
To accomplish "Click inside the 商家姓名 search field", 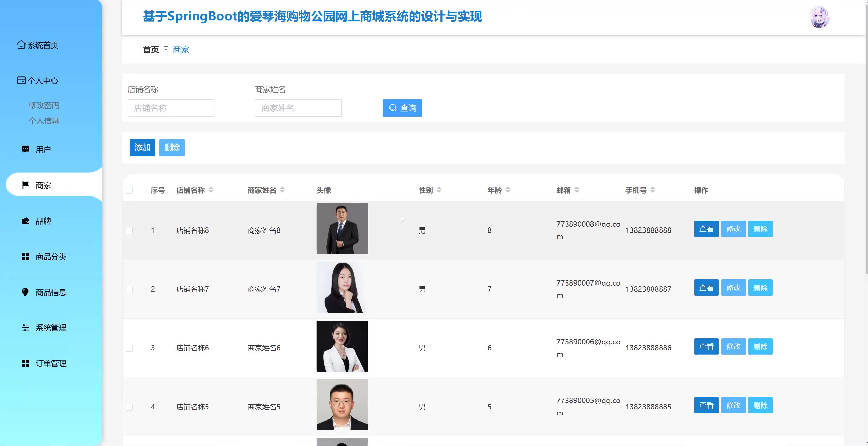I will click(298, 108).
